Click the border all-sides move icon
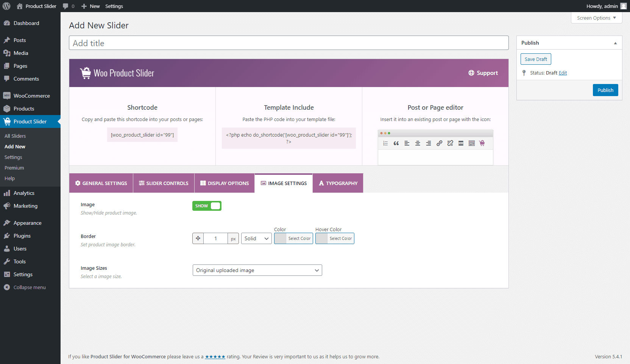This screenshot has height=364, width=630. 198,238
